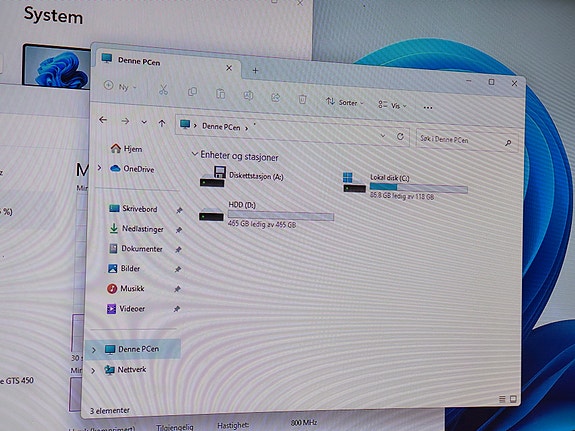
Task: Go up one folder level arrow
Action: pos(162,123)
